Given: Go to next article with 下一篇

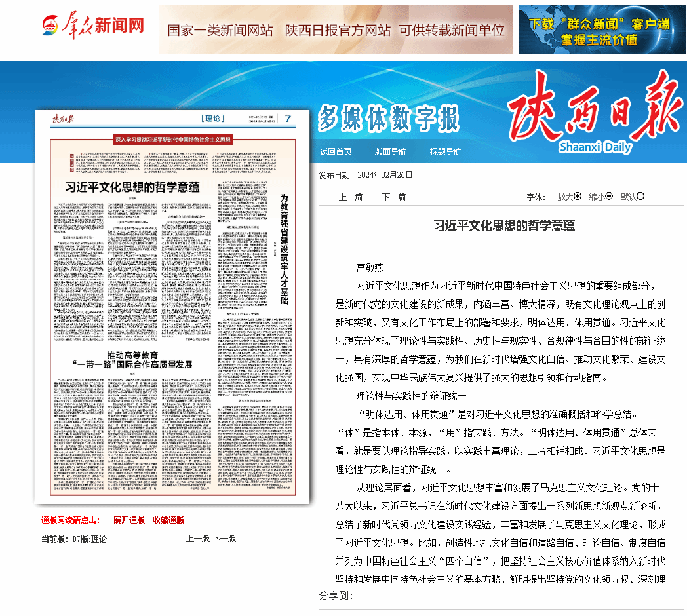Looking at the screenshot, I should [x=393, y=197].
